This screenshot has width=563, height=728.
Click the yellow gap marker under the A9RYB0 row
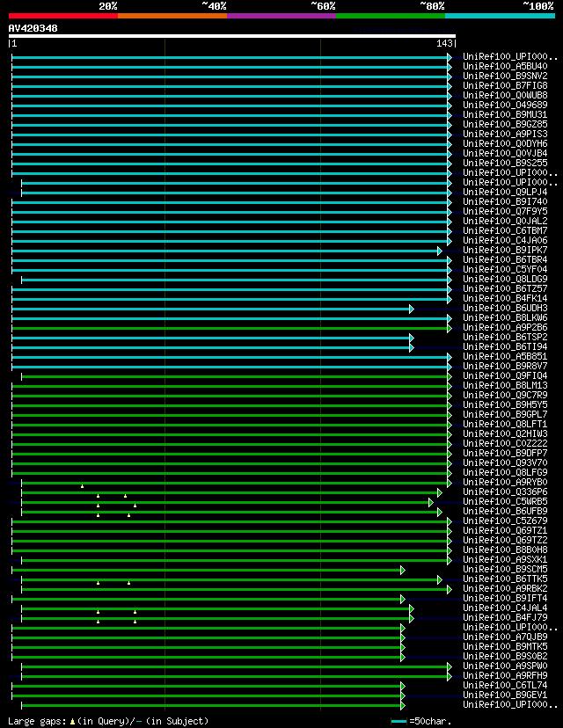[x=82, y=486]
